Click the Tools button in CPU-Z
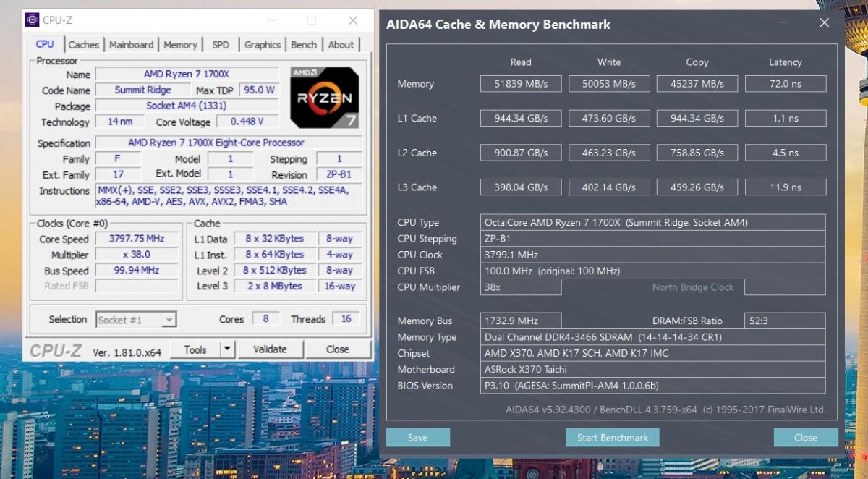This screenshot has height=479, width=868. pos(195,349)
